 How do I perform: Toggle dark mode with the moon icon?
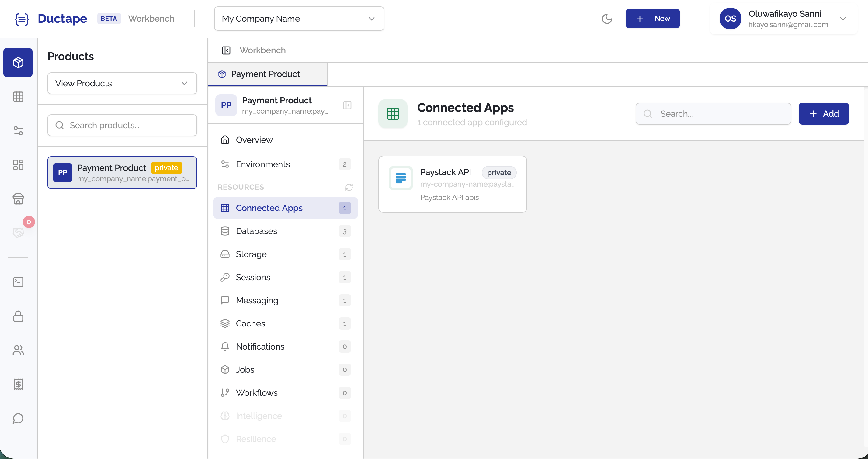(607, 19)
